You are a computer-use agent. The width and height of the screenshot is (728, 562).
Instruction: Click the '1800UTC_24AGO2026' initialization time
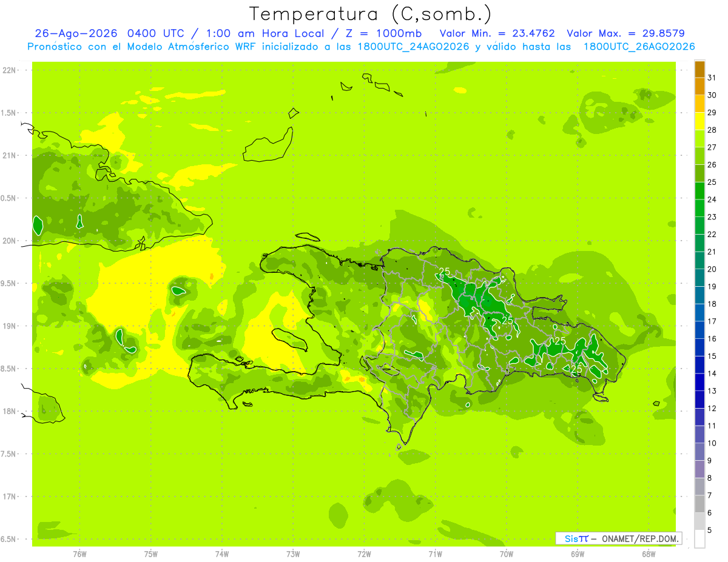point(413,47)
